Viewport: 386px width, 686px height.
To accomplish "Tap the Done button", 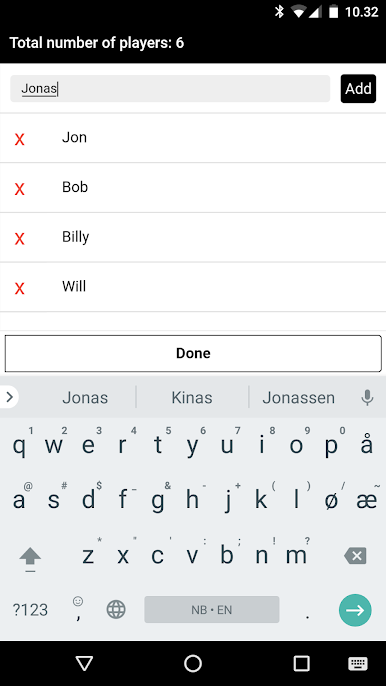I will [x=193, y=354].
